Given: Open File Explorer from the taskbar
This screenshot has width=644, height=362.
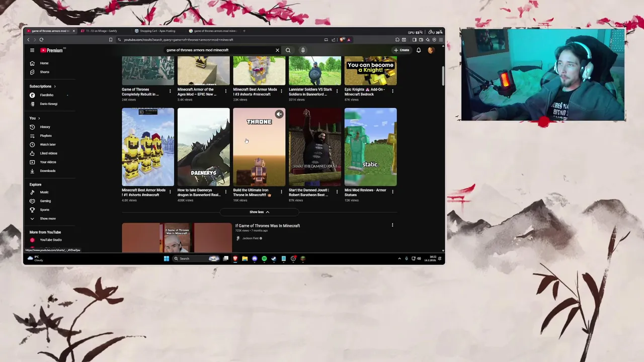Looking at the screenshot, I should click(245, 258).
